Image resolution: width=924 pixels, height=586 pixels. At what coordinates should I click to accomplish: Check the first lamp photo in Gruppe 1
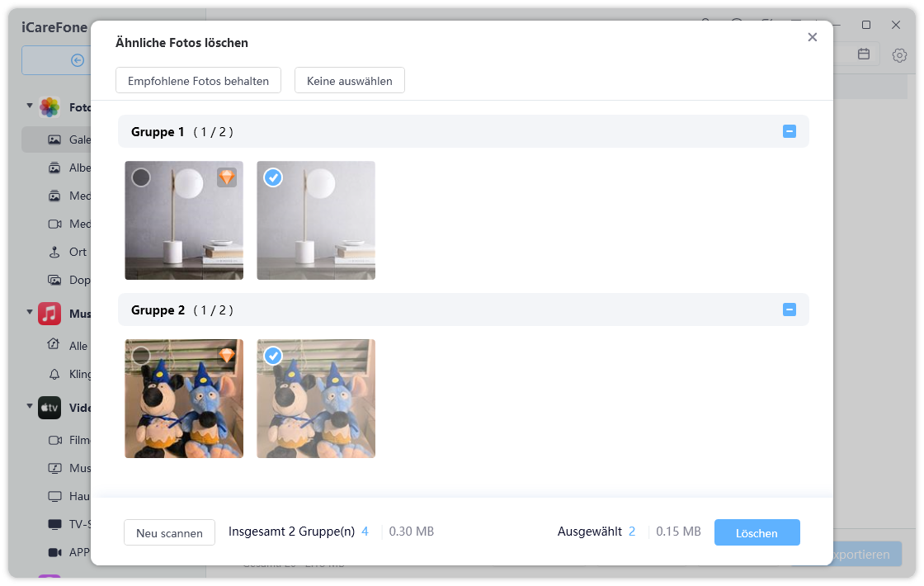[141, 177]
